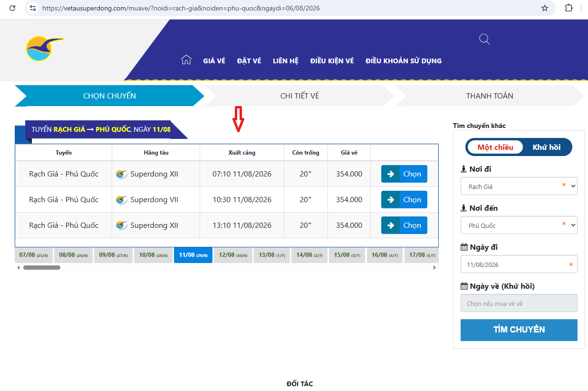Click the Còn trống column header
Screen dimensions: 588x391
pos(306,153)
